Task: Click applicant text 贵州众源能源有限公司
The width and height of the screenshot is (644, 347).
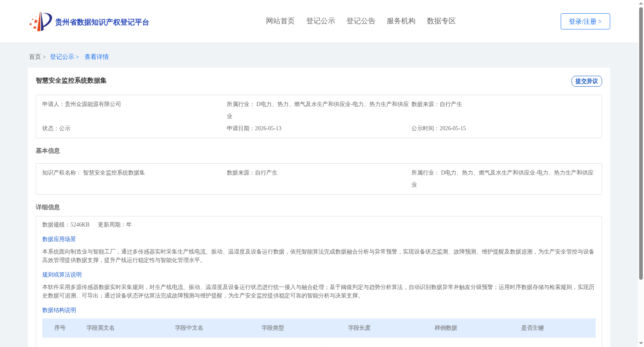Action: point(93,104)
